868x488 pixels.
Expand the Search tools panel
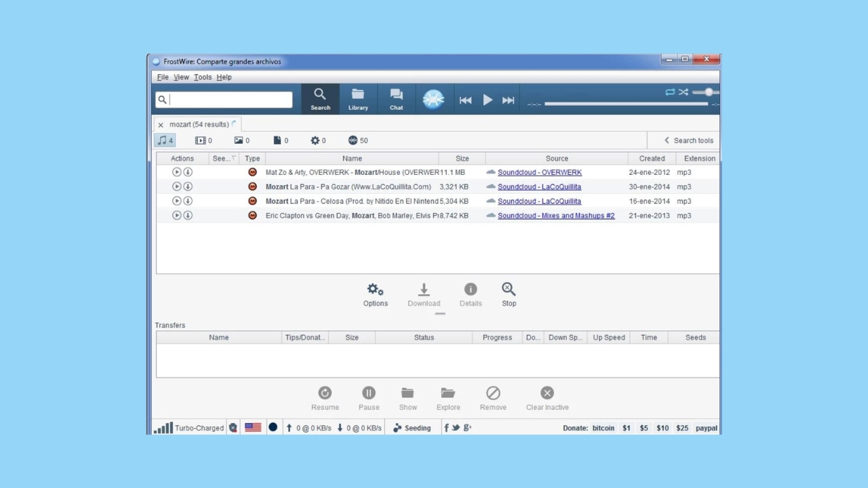point(688,140)
